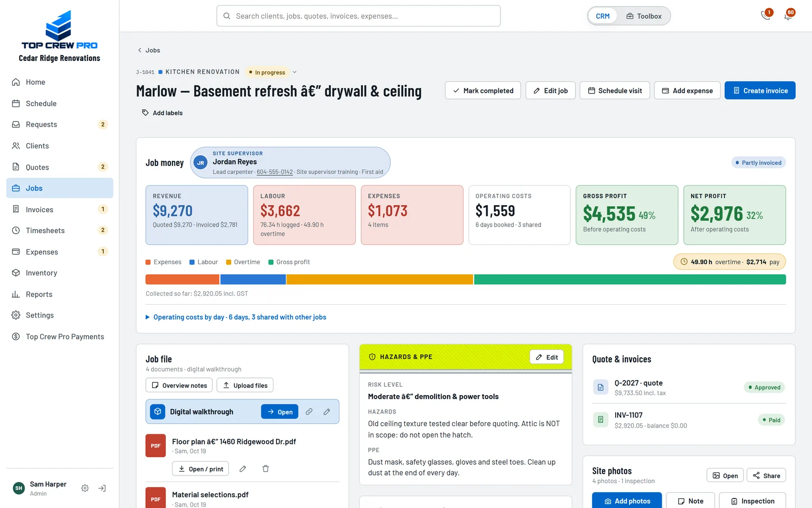Click the Add labels tag icon
The width and height of the screenshot is (812, 508).
[x=145, y=113]
